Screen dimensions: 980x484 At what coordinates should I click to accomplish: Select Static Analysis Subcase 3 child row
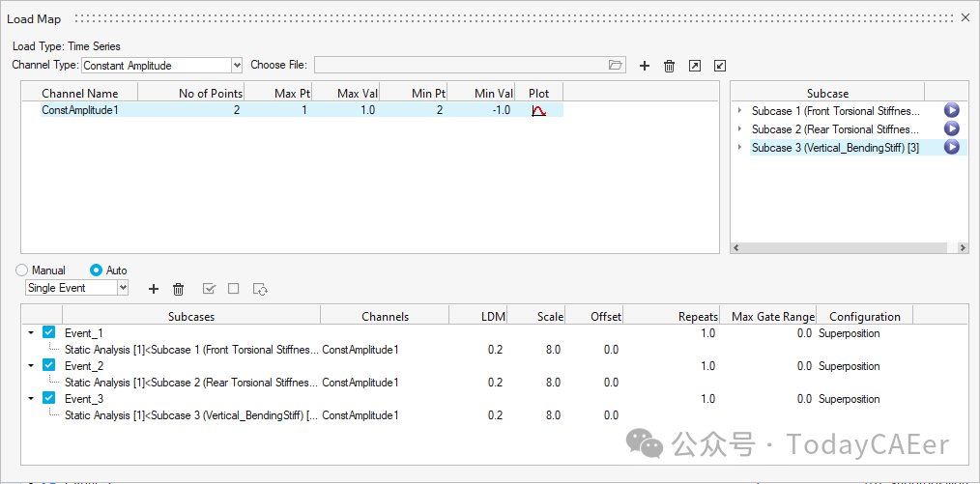[x=191, y=415]
